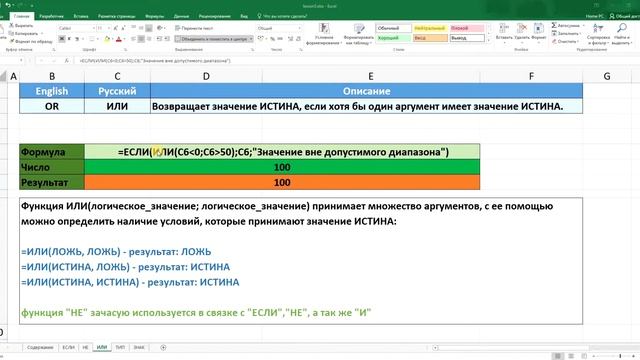Open the Главная ribbon tab

22,16
